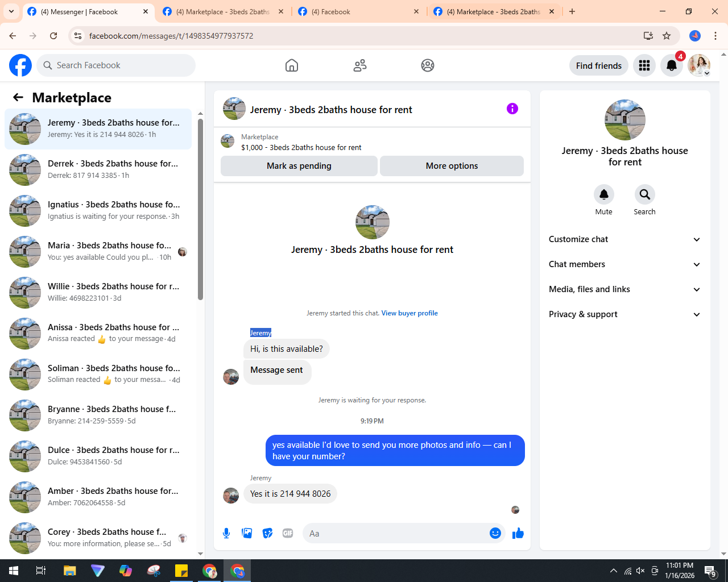Open the Groups icon in top navigation

point(428,65)
